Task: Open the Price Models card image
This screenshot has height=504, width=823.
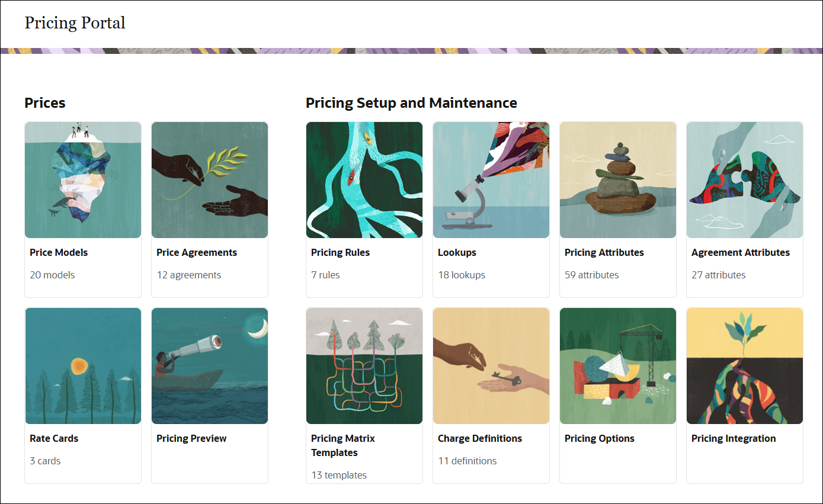Action: click(82, 179)
